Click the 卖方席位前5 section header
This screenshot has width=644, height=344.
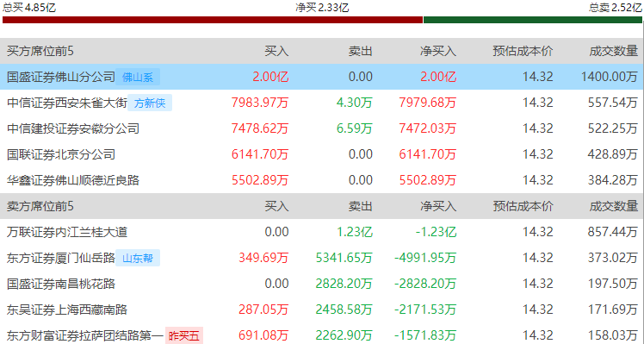tap(40, 206)
